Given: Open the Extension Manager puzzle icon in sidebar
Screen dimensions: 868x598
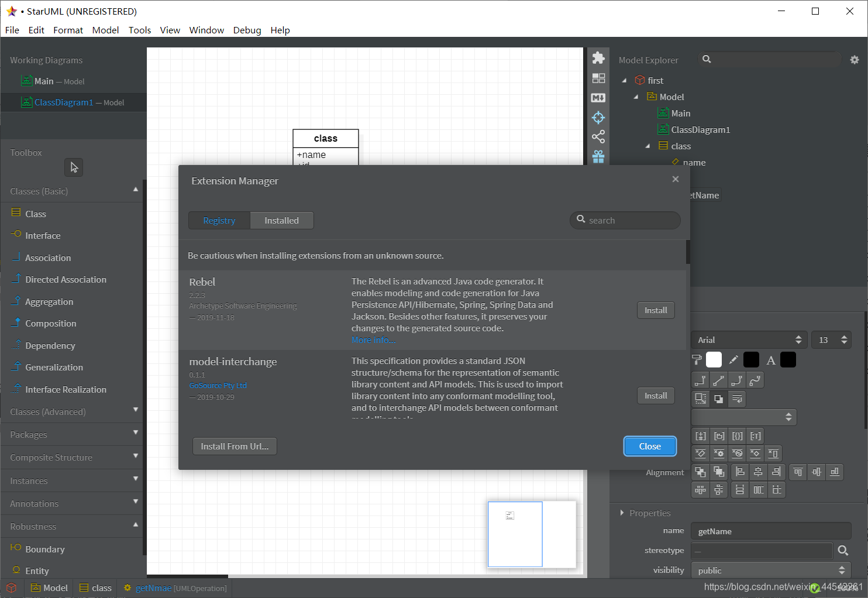Looking at the screenshot, I should click(598, 58).
